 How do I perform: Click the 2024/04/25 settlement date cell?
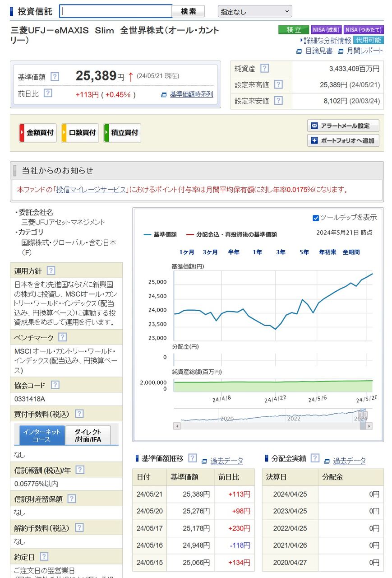coord(290,494)
